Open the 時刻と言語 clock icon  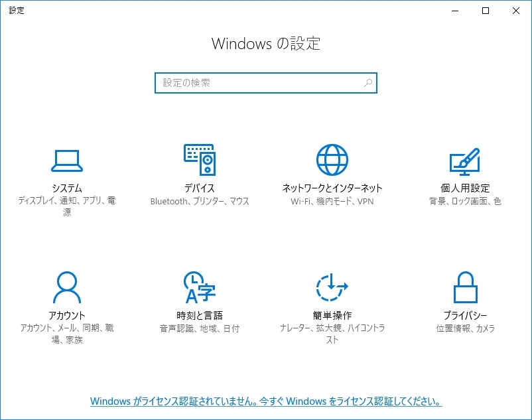click(200, 287)
